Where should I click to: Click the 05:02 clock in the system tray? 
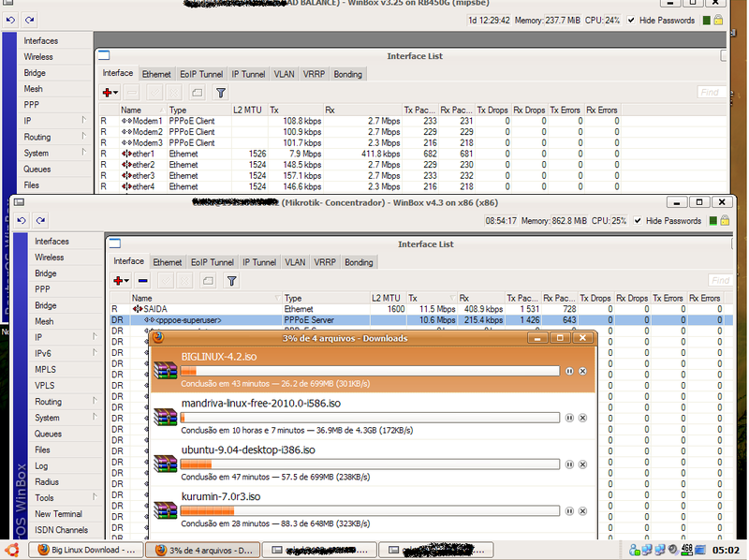[726, 550]
